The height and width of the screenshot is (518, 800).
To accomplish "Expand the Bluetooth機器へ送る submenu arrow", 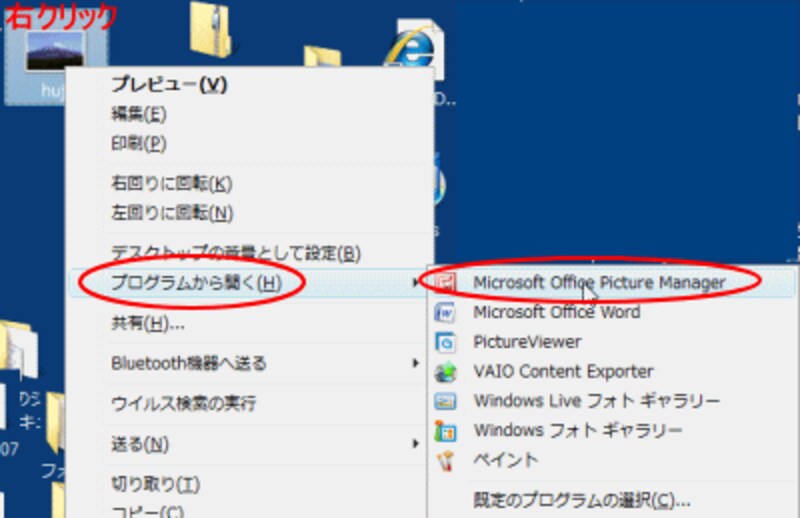I will (x=416, y=363).
